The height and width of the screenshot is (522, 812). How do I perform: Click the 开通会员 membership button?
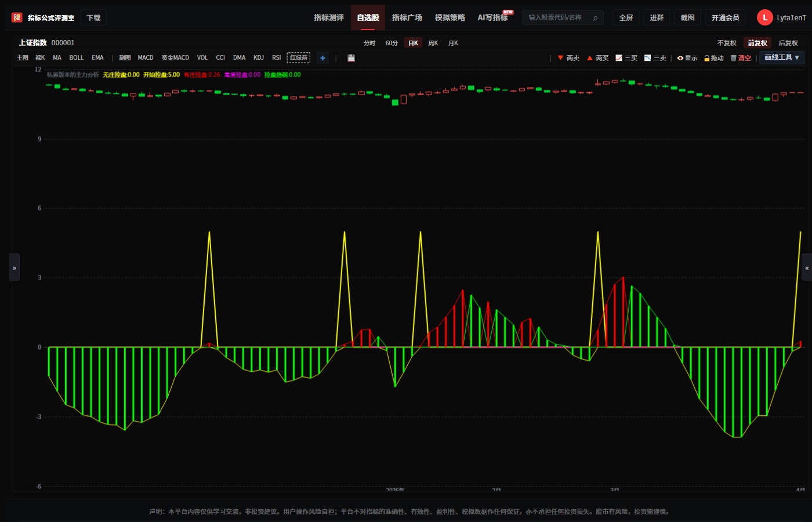tap(725, 18)
